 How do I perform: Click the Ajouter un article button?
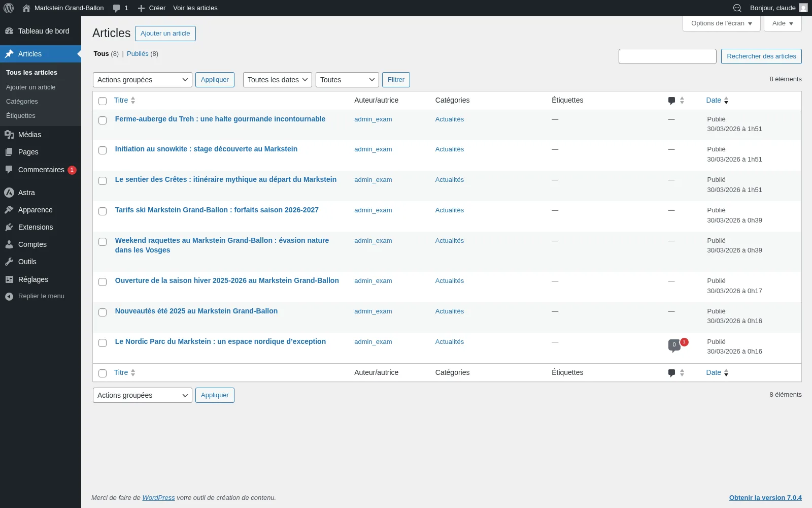[x=165, y=34]
